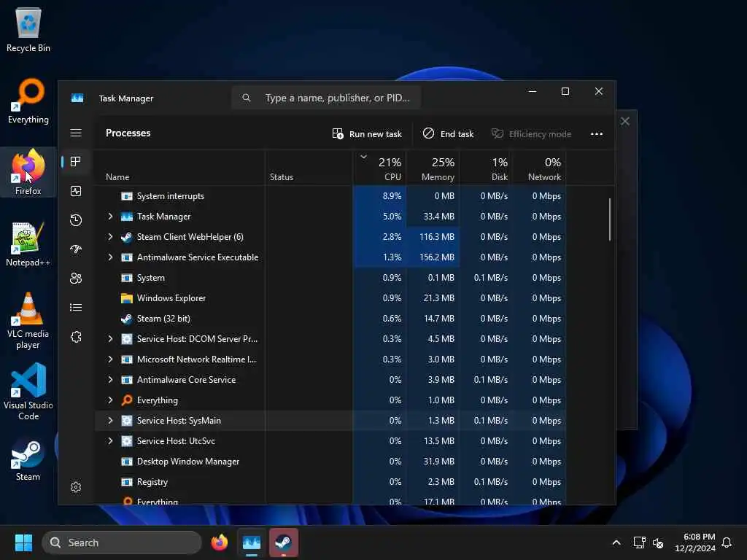The image size is (747, 560).
Task: Click the three-dot more options button
Action: pyautogui.click(x=597, y=134)
